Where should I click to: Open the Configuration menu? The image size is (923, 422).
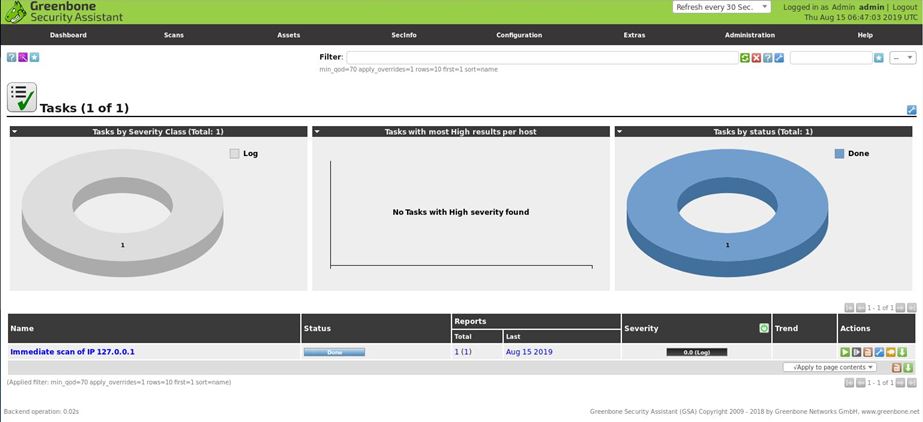pos(519,35)
